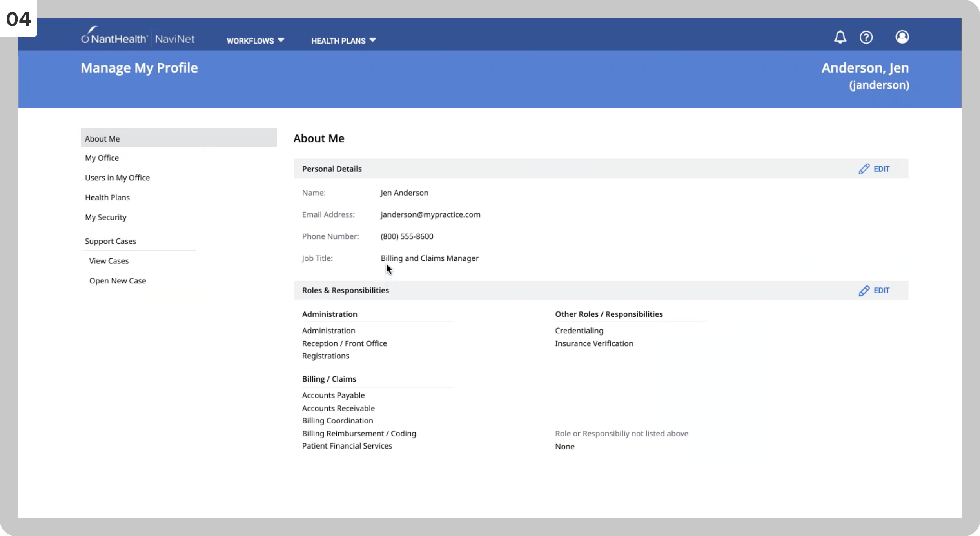Expand the Workflows dropdown menu
The image size is (980, 536).
tap(255, 40)
